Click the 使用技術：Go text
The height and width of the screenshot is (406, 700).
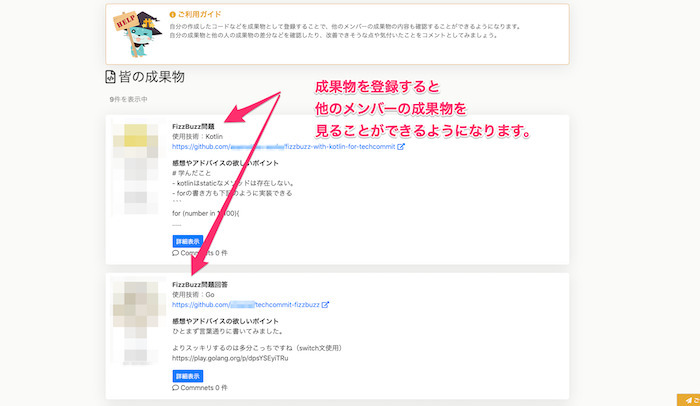[193, 295]
